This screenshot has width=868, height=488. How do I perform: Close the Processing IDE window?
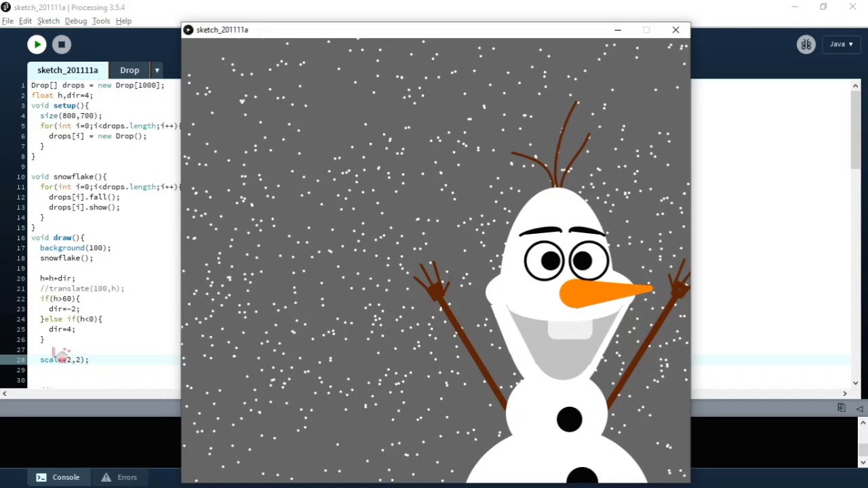[x=852, y=7]
